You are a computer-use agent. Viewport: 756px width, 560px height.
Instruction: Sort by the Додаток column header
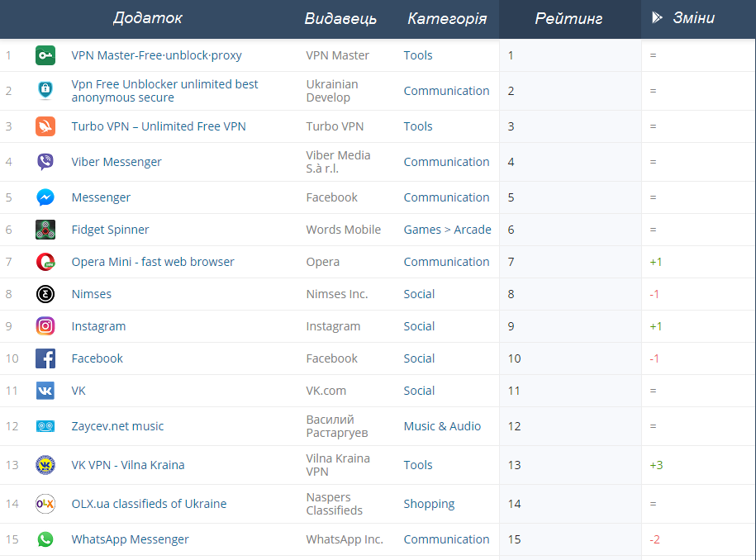pyautogui.click(x=148, y=18)
